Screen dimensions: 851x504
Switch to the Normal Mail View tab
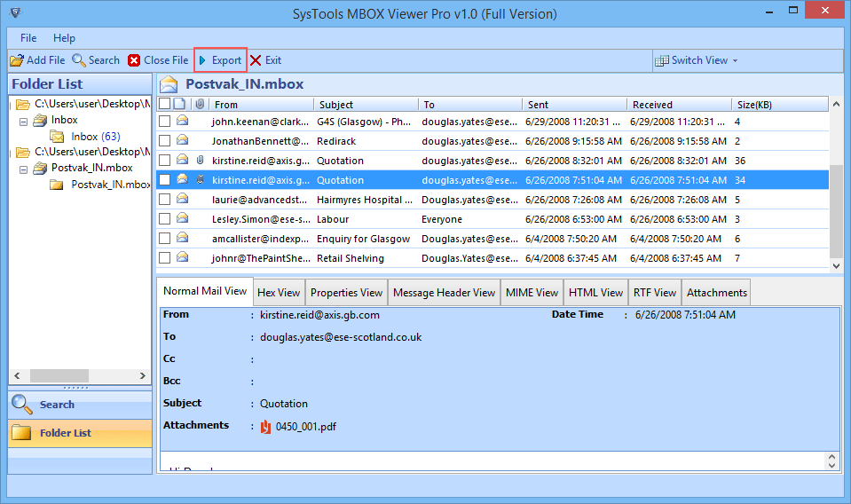point(205,291)
